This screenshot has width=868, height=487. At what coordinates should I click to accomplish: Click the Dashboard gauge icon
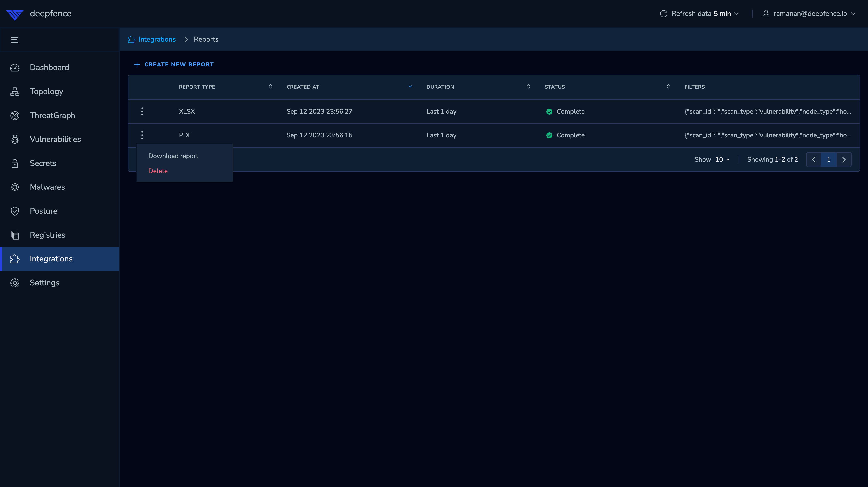15,68
